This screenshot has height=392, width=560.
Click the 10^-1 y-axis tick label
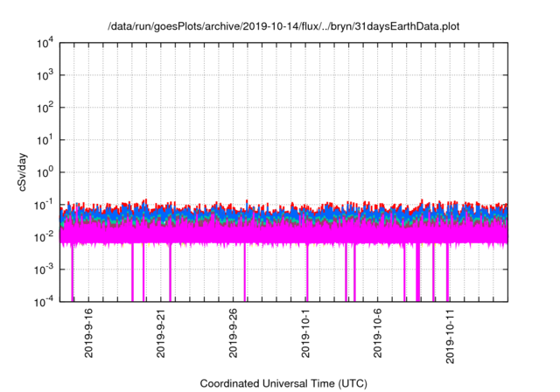coord(44,205)
